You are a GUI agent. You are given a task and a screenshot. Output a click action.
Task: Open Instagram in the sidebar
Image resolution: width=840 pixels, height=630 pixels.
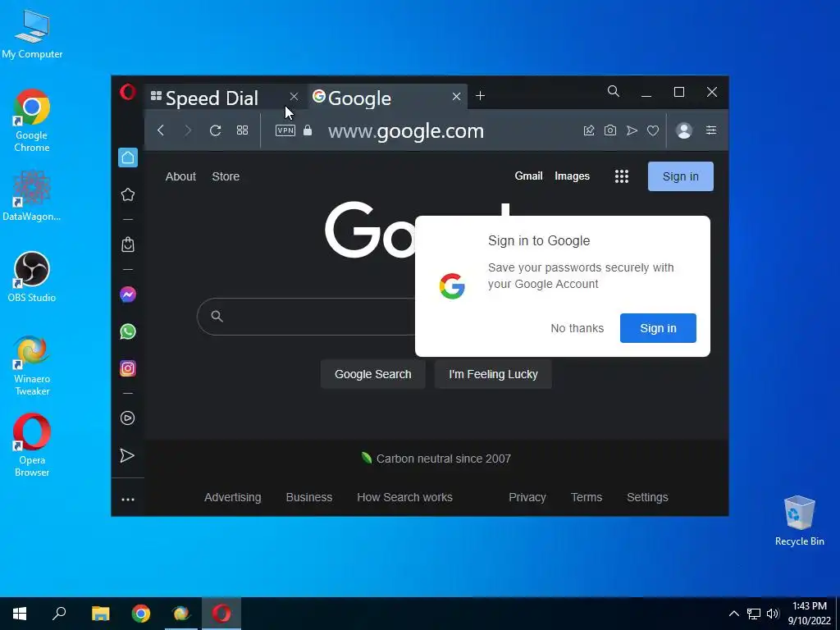pos(127,368)
